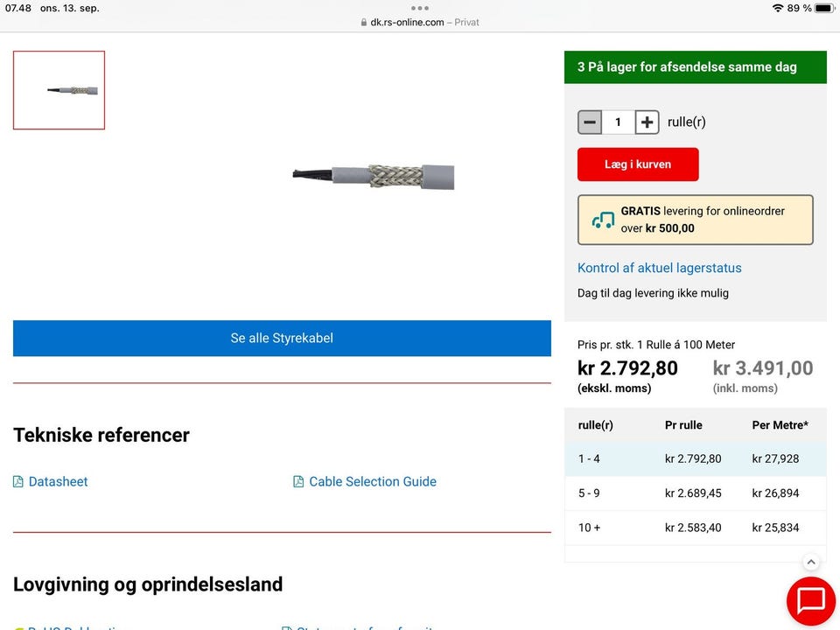840x630 pixels.
Task: Open 'Kontrol af aktuel lagerstatus' link
Action: [659, 268]
